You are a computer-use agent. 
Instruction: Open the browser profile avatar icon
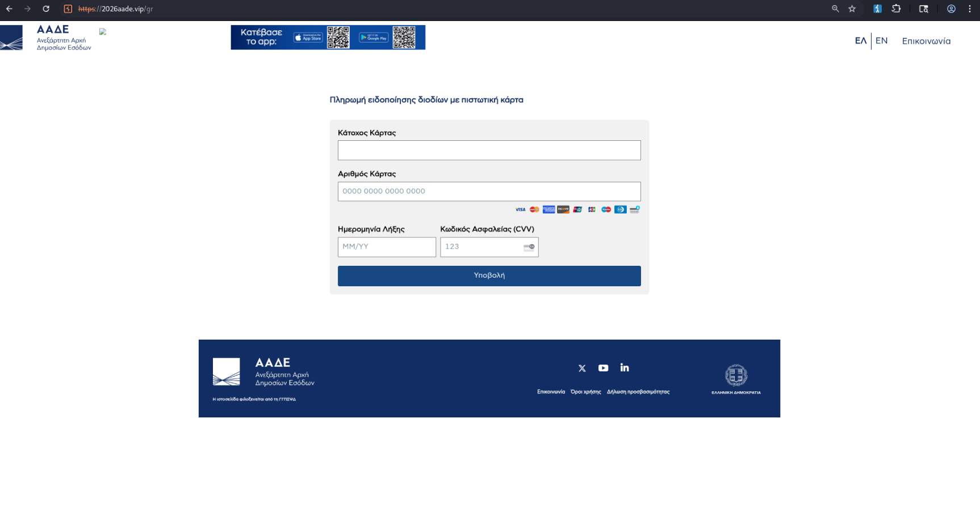coord(951,9)
